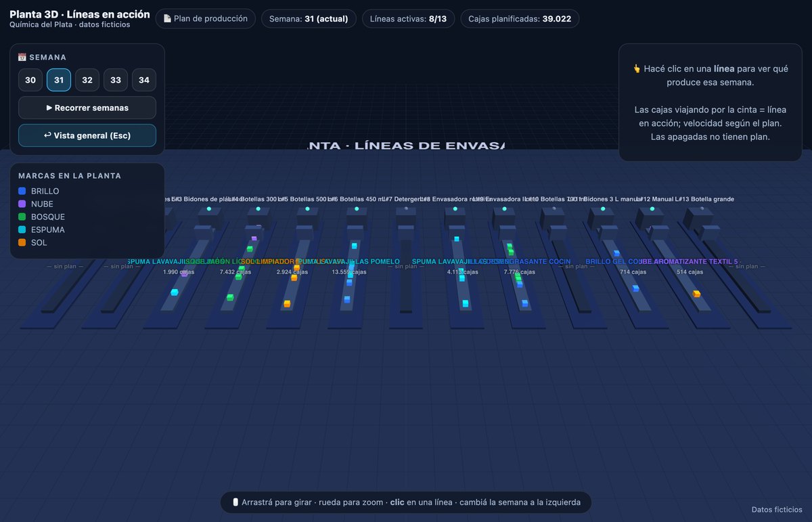
Task: Click the bottom blue box on L#9 conveyor
Action: tap(524, 303)
